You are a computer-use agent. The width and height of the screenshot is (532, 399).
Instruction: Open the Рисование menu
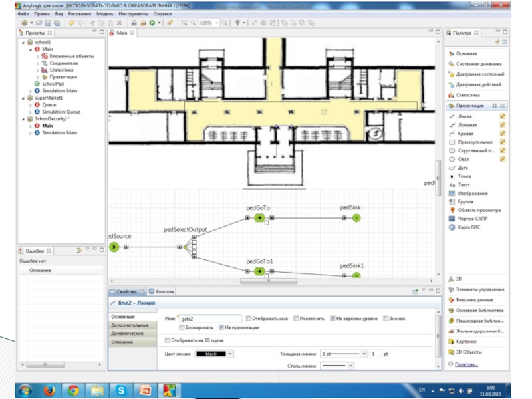[80, 14]
